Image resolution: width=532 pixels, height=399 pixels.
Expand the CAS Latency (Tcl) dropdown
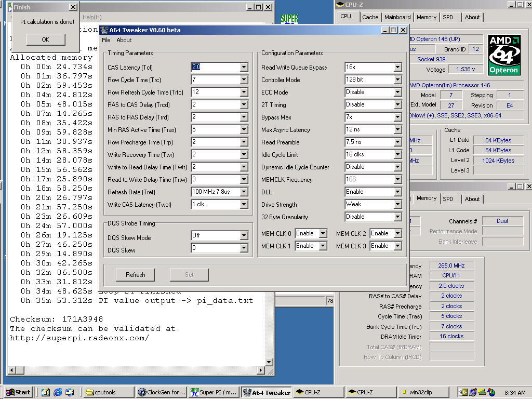coord(244,67)
